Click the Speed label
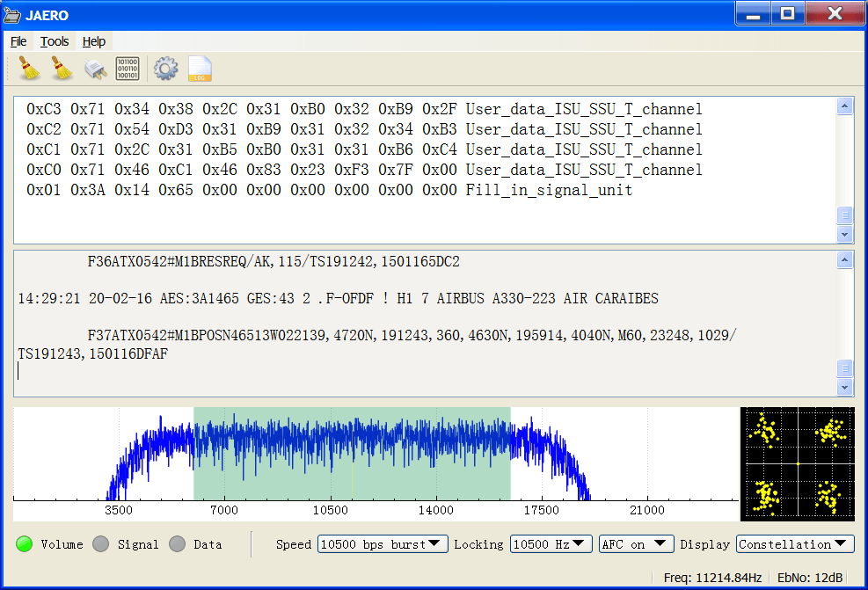868x590 pixels. (x=294, y=544)
